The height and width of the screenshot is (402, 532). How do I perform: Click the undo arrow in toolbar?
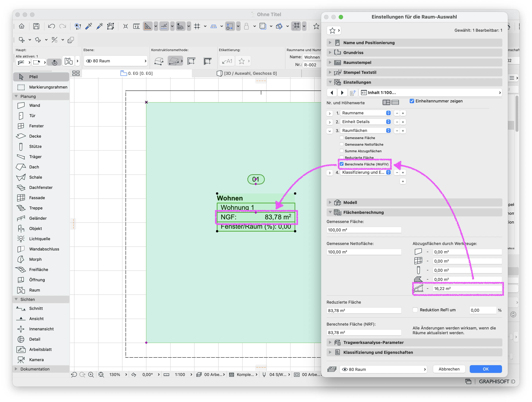pyautogui.click(x=51, y=26)
